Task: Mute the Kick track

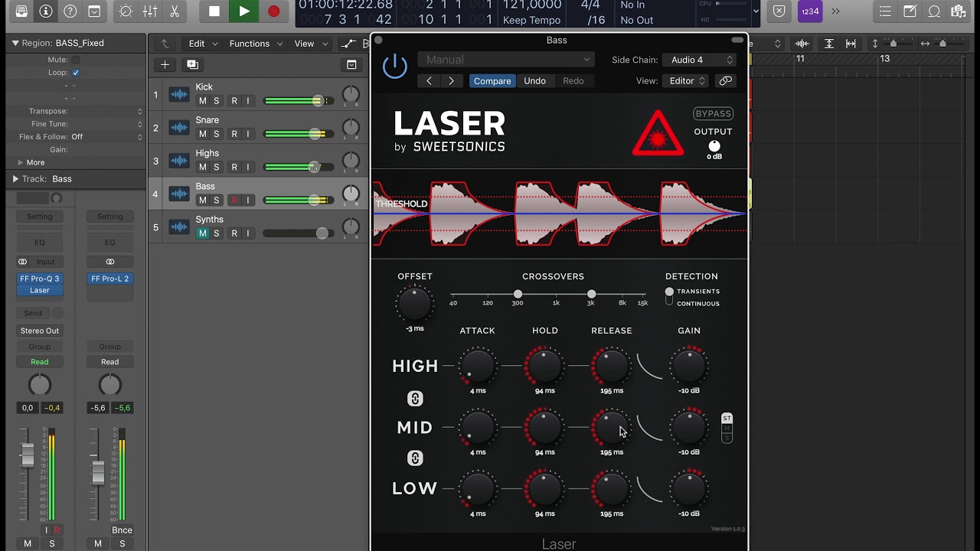Action: (x=202, y=101)
